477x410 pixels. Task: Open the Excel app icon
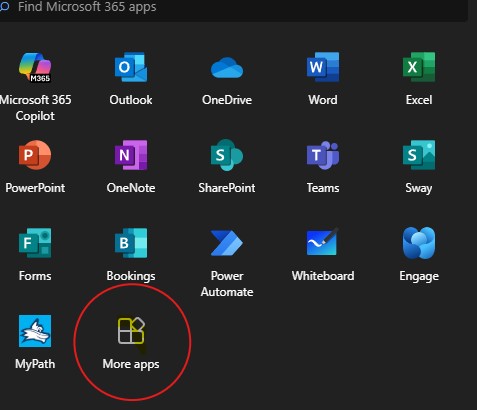pyautogui.click(x=419, y=67)
